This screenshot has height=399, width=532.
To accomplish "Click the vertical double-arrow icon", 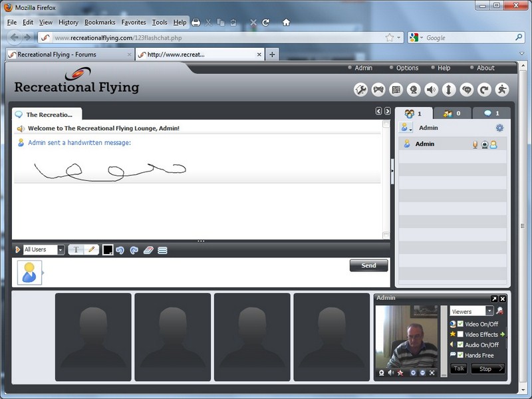I will click(x=449, y=90).
